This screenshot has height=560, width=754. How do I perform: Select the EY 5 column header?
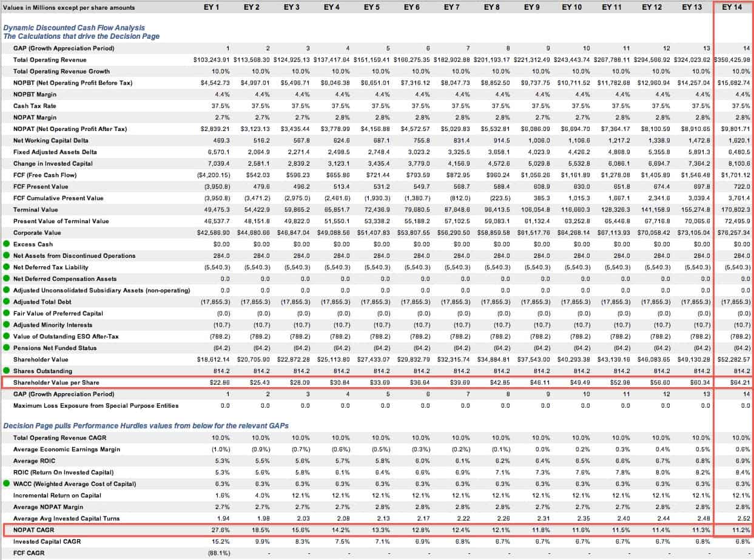coord(372,7)
